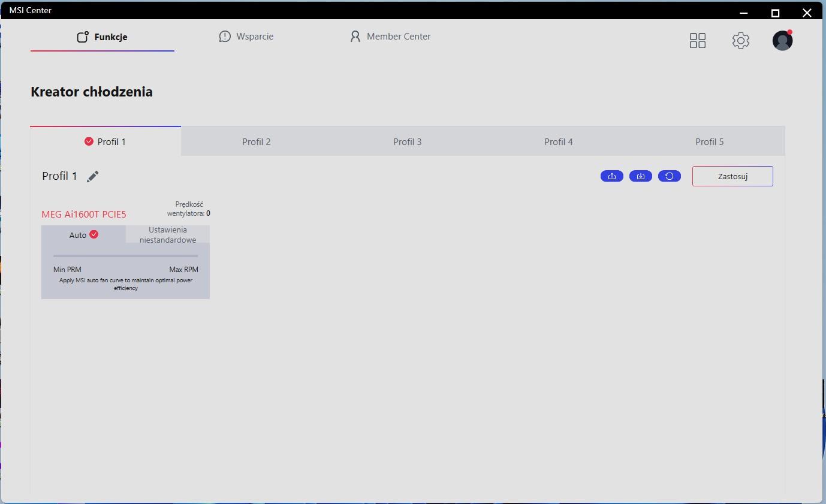This screenshot has height=504, width=826.
Task: Select the Profil 4 tab
Action: click(559, 141)
